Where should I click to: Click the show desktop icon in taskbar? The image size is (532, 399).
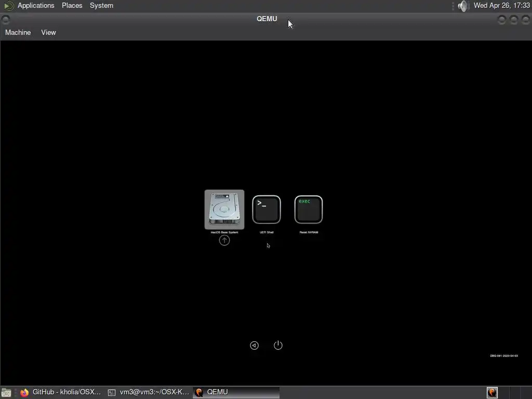click(x=6, y=393)
